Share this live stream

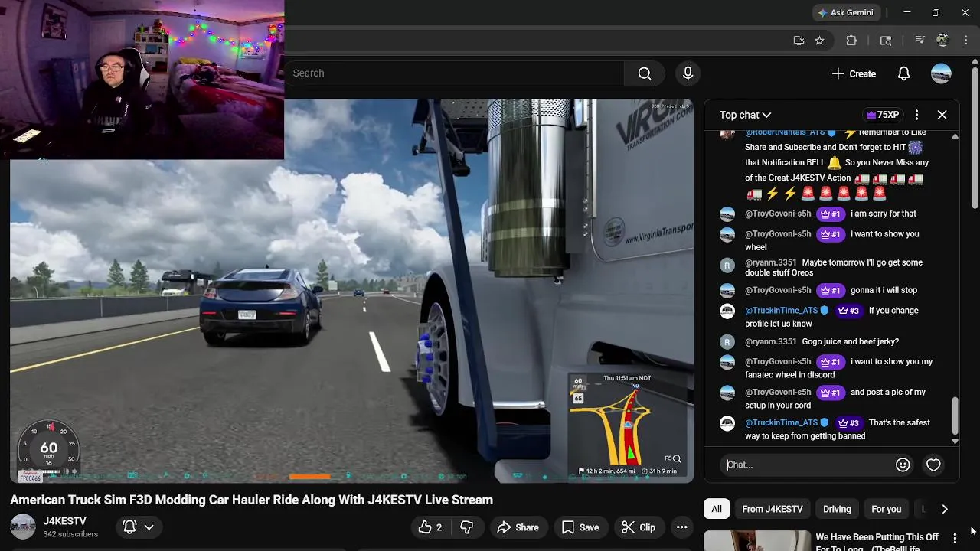click(518, 527)
